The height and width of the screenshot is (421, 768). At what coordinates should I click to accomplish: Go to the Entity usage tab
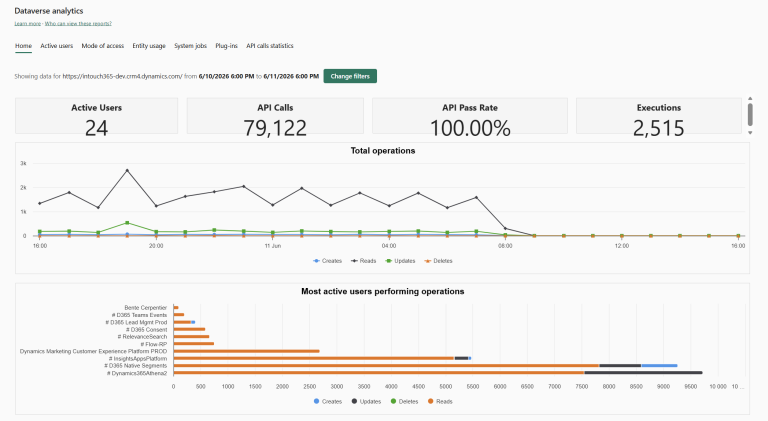[x=149, y=46]
